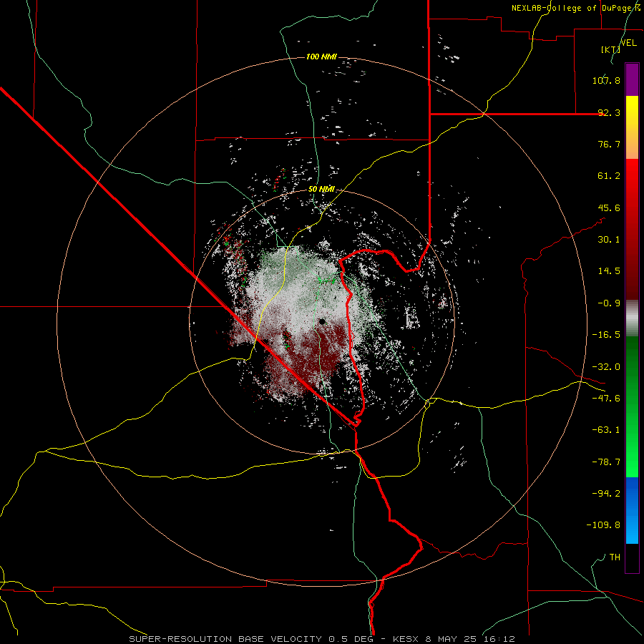The width and height of the screenshot is (644, 644).
Task: Click the VEL legend title
Action: (x=628, y=43)
